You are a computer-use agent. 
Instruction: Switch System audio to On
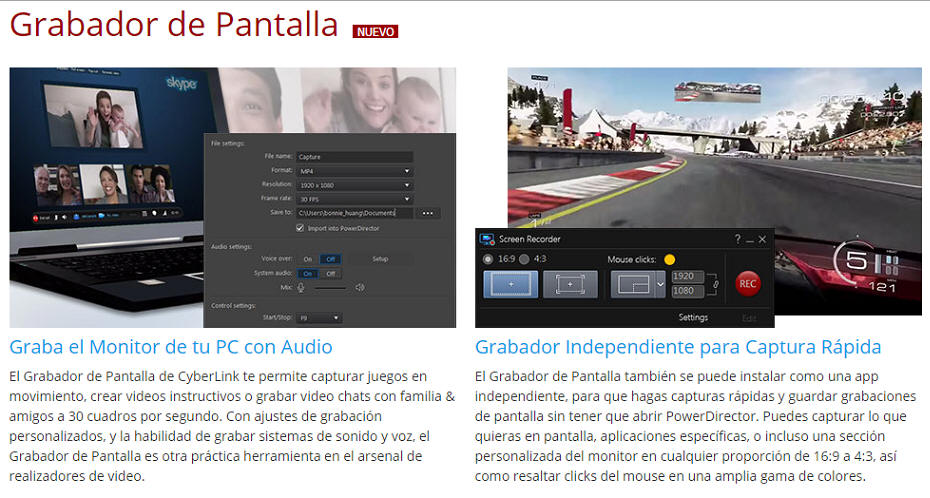(308, 273)
